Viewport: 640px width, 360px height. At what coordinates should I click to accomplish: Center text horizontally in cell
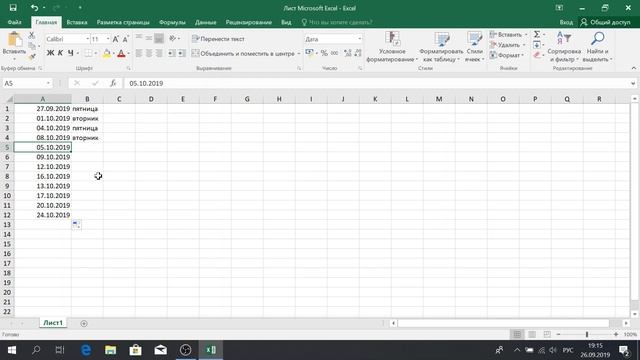coord(149,53)
